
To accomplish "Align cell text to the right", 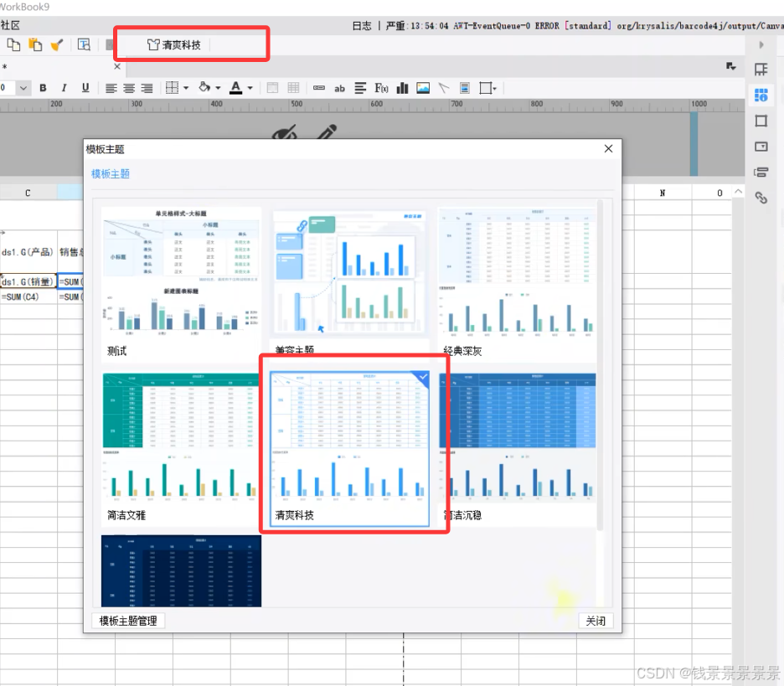I will click(147, 89).
